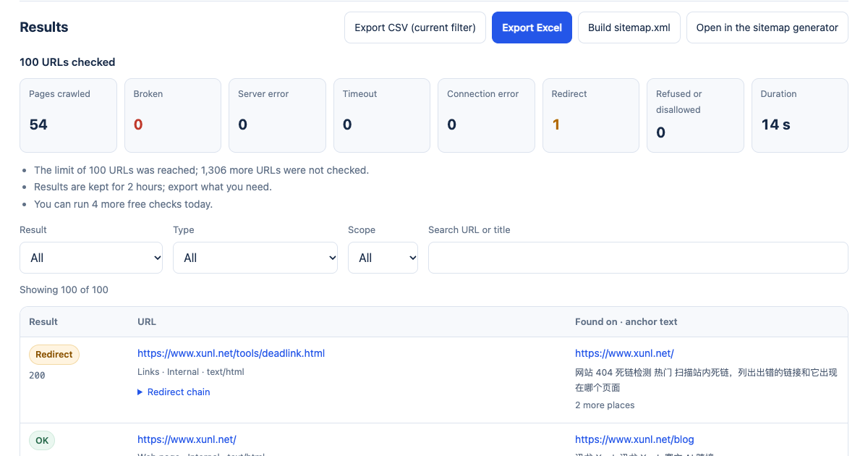Click the Found on · anchor text header
The width and height of the screenshot is (868, 456).
626,321
